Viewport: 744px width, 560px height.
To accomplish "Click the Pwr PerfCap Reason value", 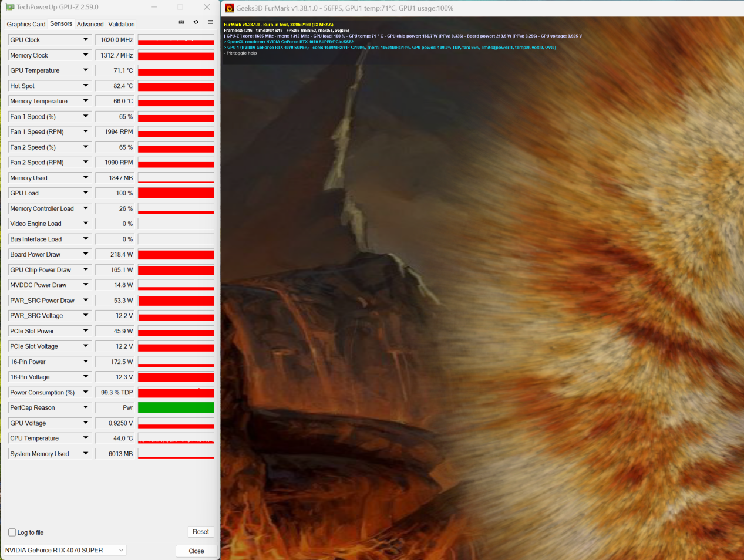I will tap(116, 407).
